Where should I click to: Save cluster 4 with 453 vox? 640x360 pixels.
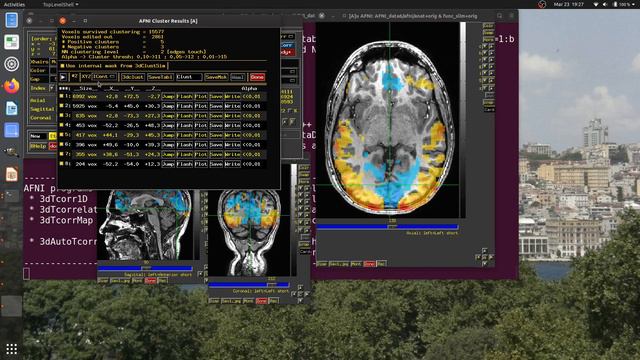click(x=216, y=125)
